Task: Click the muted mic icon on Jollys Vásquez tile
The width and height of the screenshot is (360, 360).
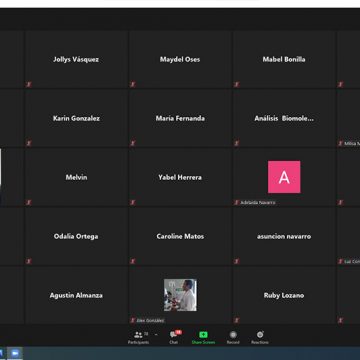Action: coord(29,85)
